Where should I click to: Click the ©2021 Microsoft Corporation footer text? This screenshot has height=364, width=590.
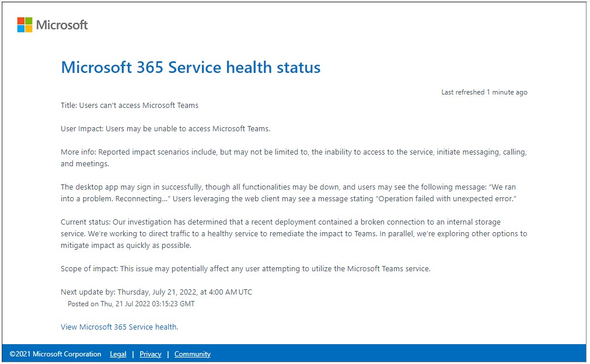tap(55, 354)
